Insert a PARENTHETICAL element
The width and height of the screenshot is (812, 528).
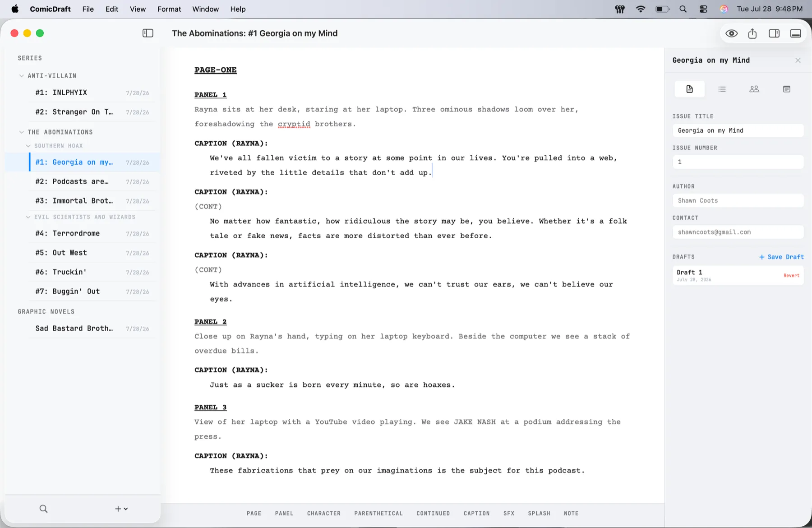[378, 514]
